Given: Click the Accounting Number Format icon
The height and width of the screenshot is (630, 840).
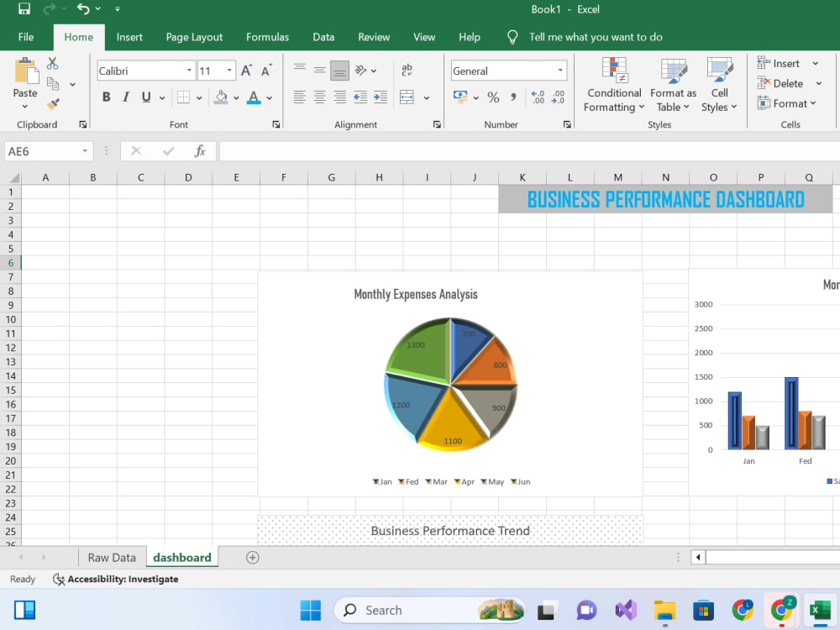Looking at the screenshot, I should [x=460, y=97].
